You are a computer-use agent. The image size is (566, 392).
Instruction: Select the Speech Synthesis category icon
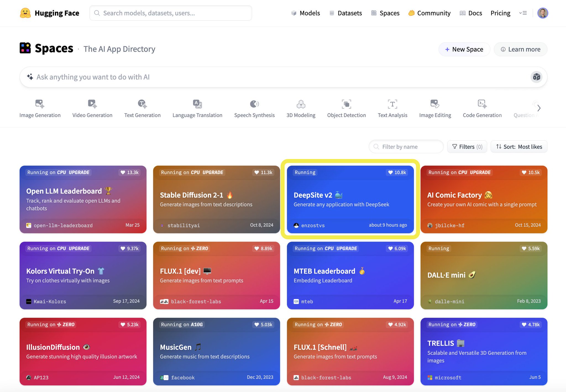point(255,104)
